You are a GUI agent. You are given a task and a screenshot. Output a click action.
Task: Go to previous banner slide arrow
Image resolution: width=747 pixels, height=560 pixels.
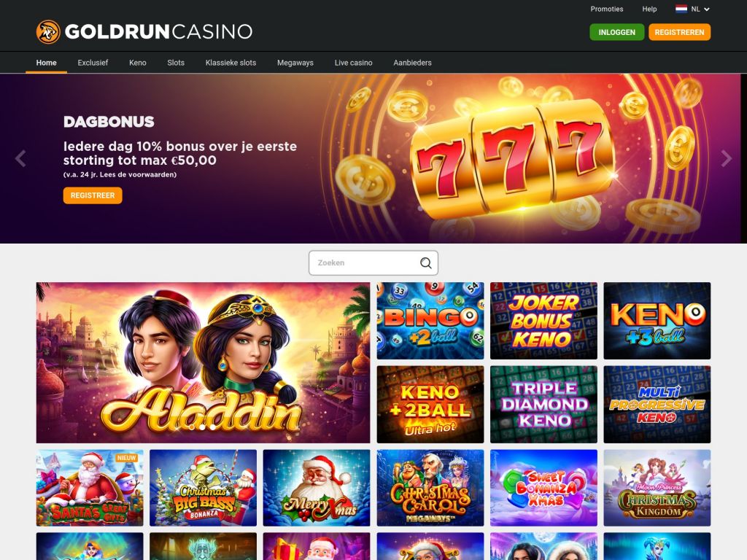20,158
